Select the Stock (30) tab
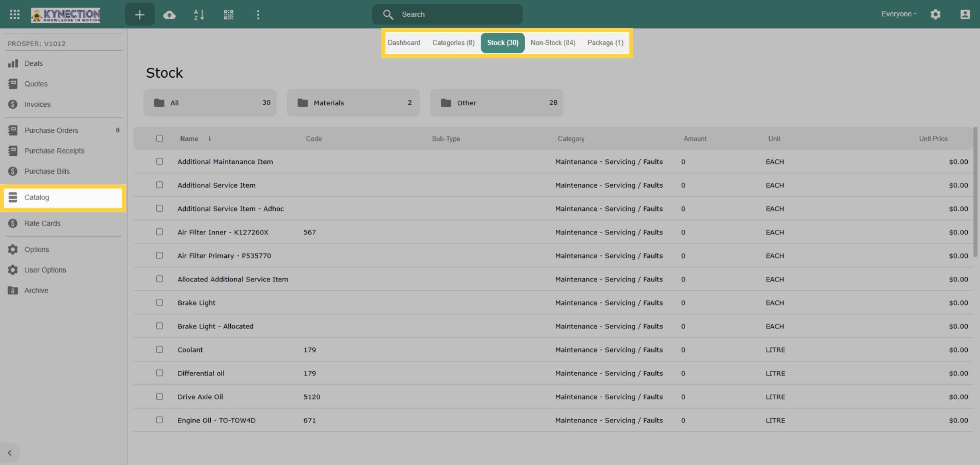This screenshot has height=465, width=980. pos(503,43)
